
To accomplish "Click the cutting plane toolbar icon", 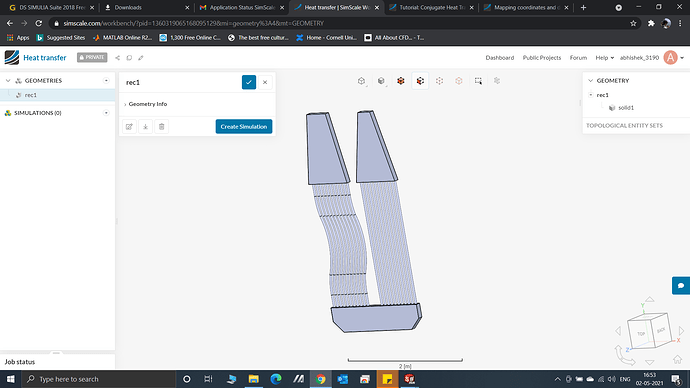I will tap(497, 81).
